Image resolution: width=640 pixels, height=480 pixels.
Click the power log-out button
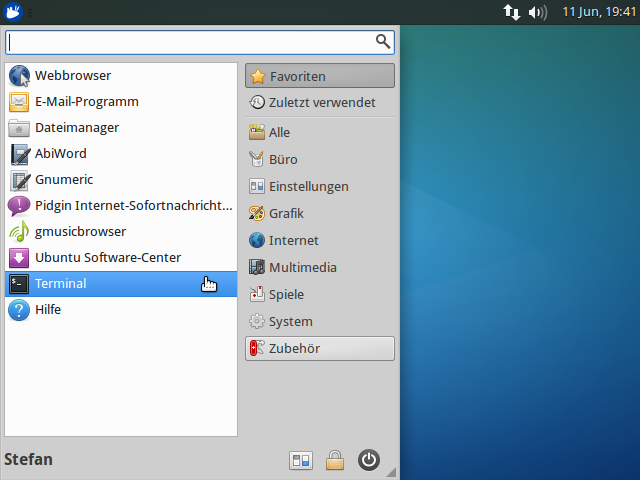click(x=369, y=460)
